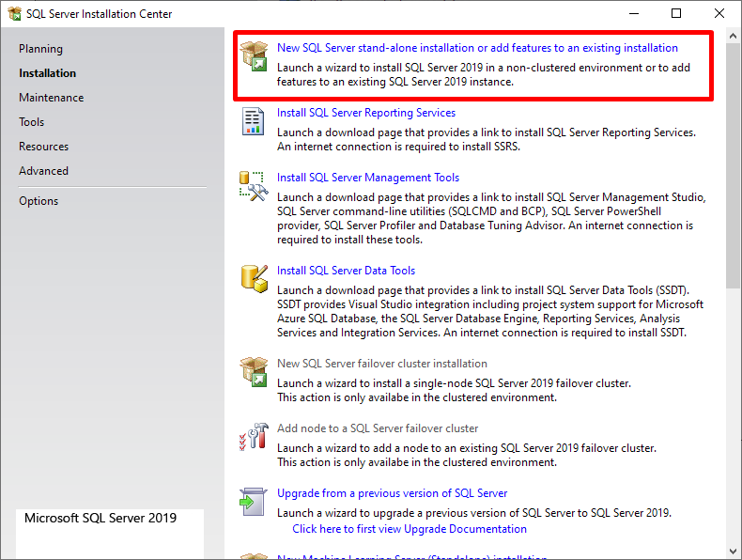Viewport: 742px width, 560px height.
Task: Click the add node to cluster icon
Action: pos(254,437)
